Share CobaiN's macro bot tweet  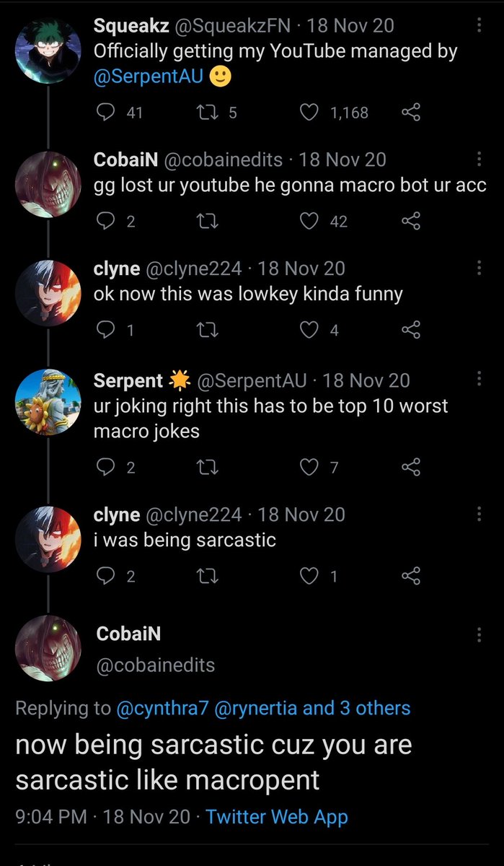coord(410,222)
